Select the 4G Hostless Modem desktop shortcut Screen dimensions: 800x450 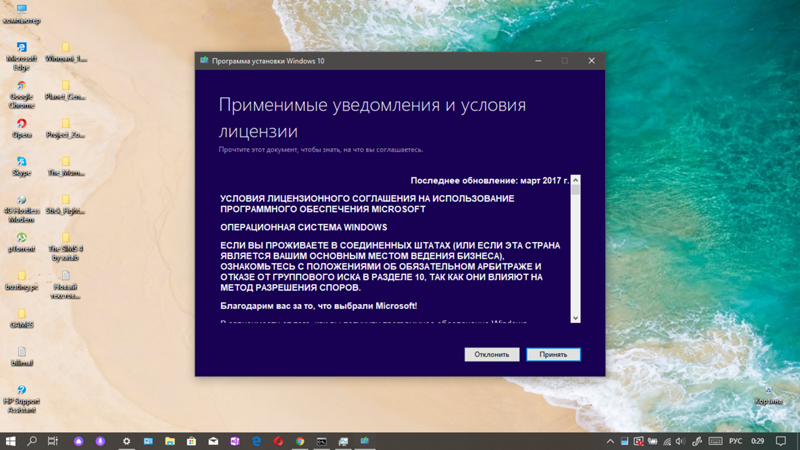click(21, 208)
